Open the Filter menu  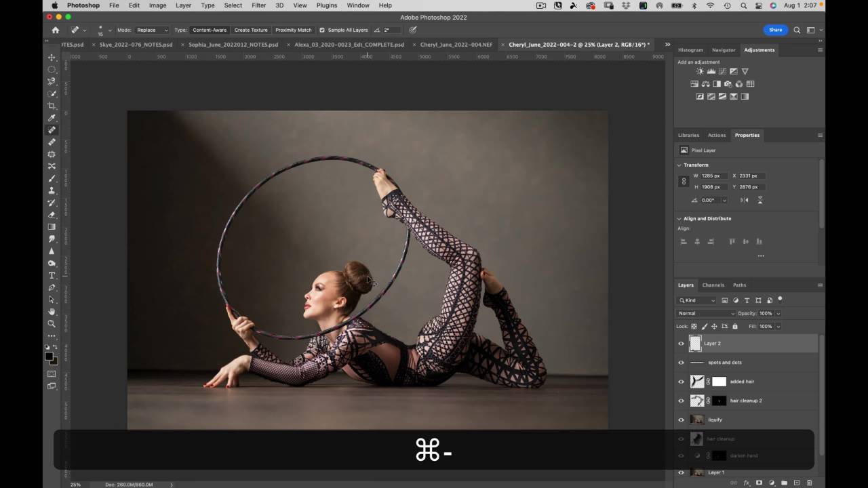[258, 5]
